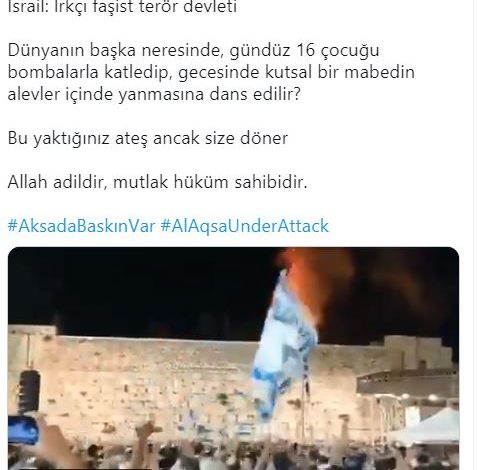Click the sentence 'Bu yaktığınız ateş ancak size döner'
This screenshot has height=470, width=478.
coord(148,138)
